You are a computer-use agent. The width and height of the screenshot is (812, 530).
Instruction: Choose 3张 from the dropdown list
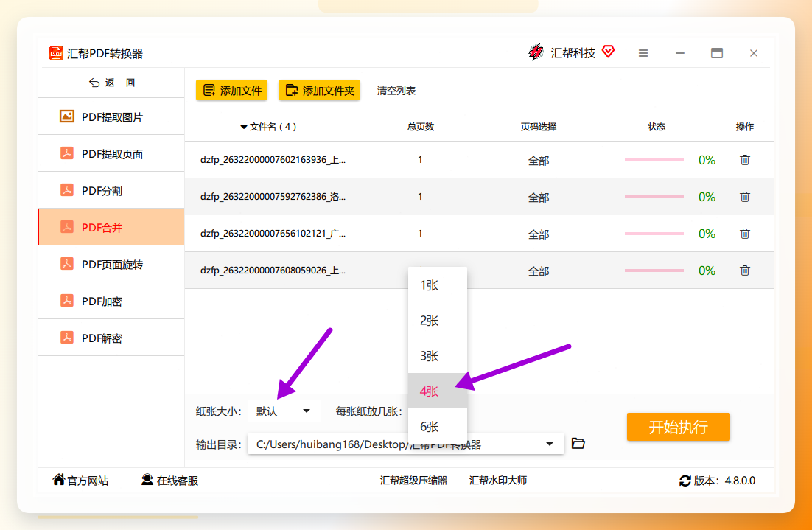(438, 356)
